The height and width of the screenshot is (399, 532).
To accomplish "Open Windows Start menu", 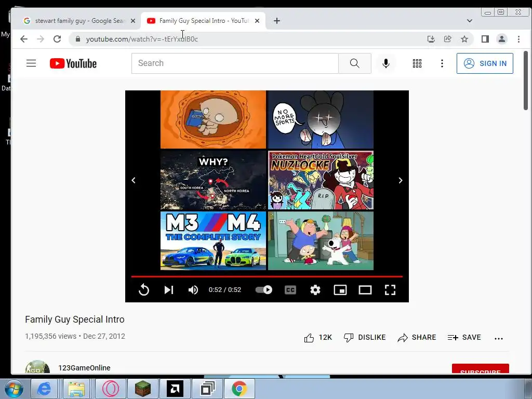I will (x=14, y=389).
